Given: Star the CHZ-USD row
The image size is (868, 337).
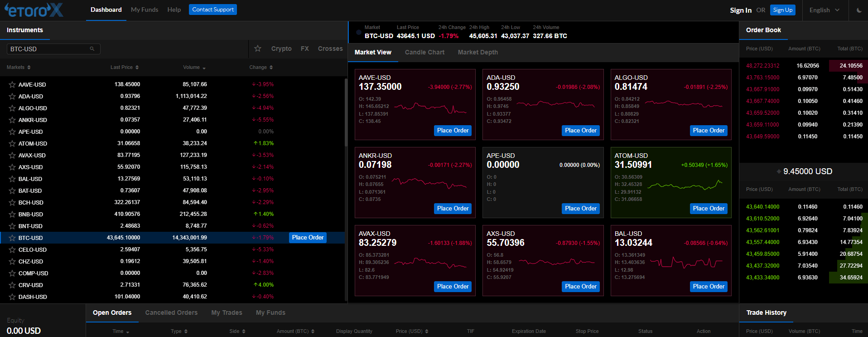Looking at the screenshot, I should click(12, 261).
